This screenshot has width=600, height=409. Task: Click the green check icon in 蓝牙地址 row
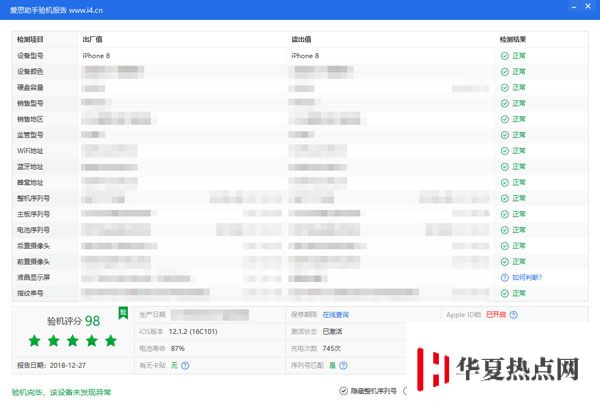pyautogui.click(x=505, y=166)
